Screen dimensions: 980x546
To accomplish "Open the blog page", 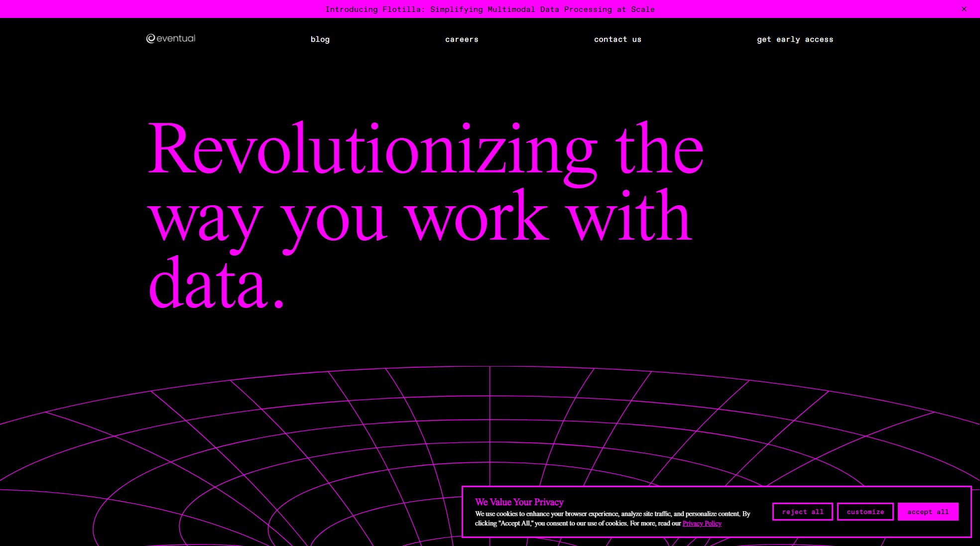I will (x=320, y=39).
